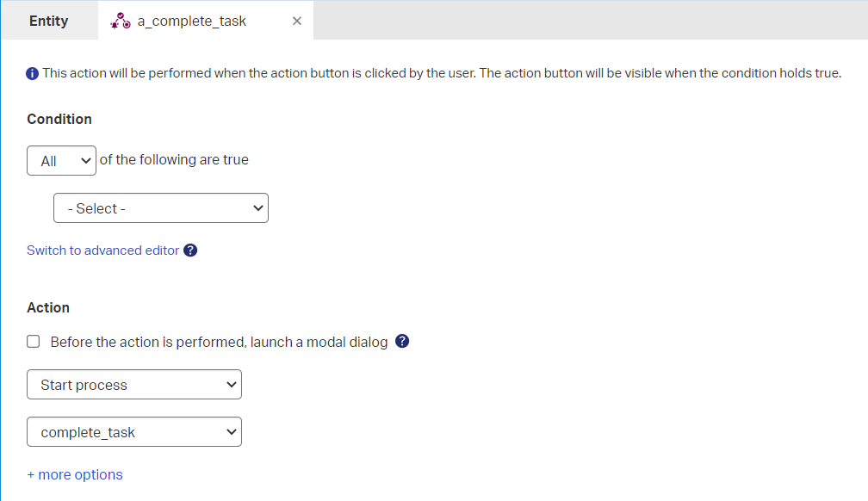Open the All condition match dropdown
The width and height of the screenshot is (868, 501).
61,161
